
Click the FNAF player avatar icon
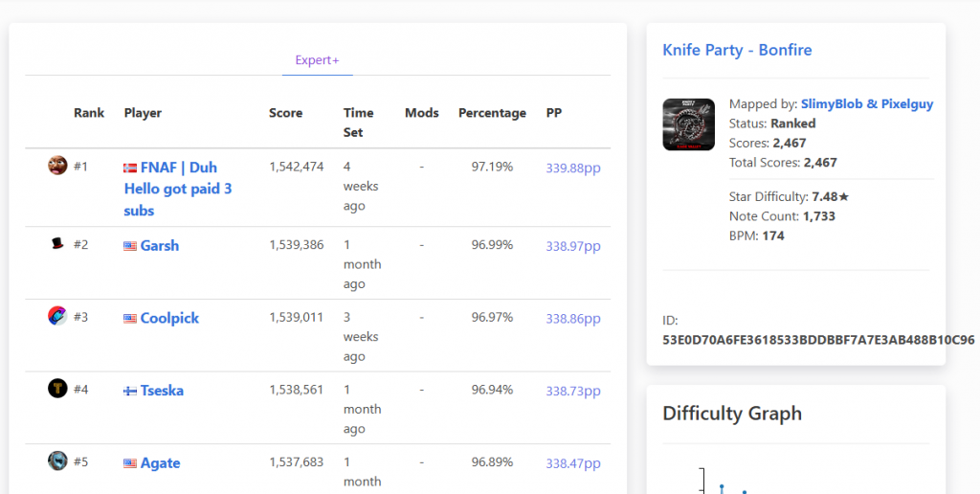[57, 166]
